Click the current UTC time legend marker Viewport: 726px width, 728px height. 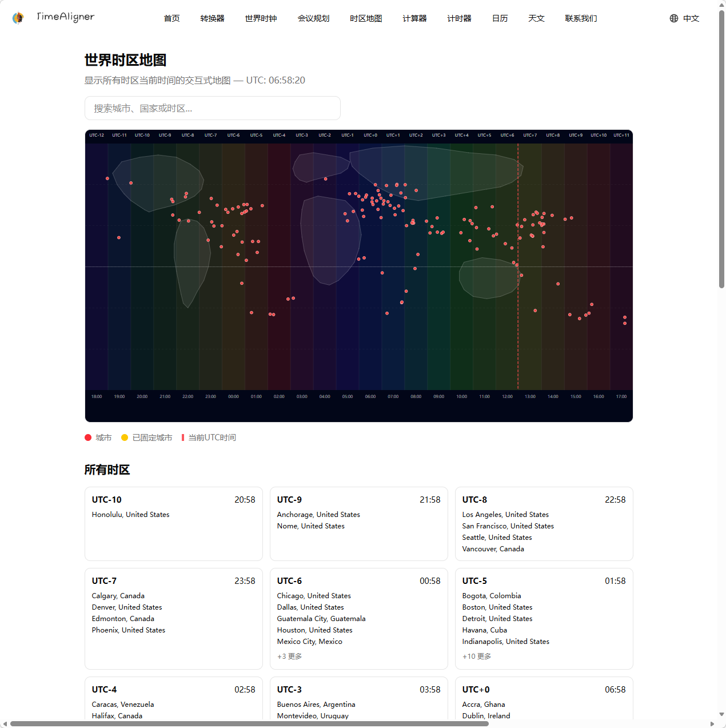pyautogui.click(x=183, y=437)
